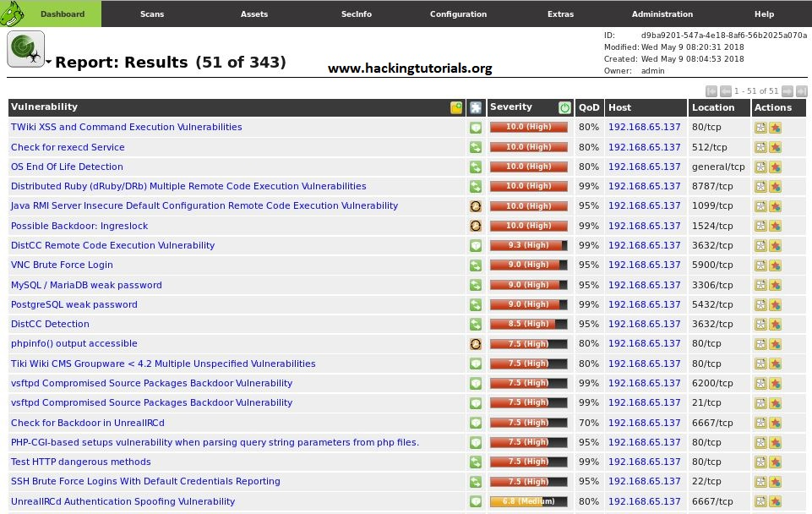Add override for vsftpd row on 21/tcp

pos(775,403)
